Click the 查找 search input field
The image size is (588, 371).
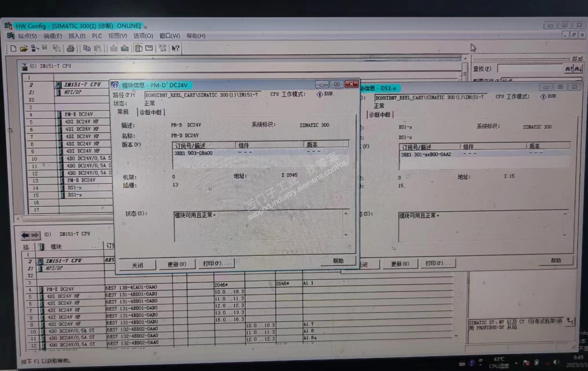530,69
